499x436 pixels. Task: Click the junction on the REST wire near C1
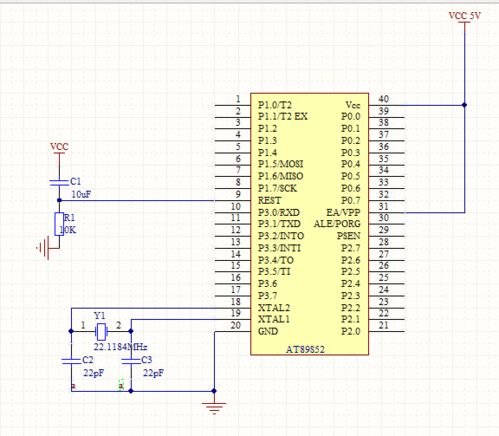click(59, 200)
